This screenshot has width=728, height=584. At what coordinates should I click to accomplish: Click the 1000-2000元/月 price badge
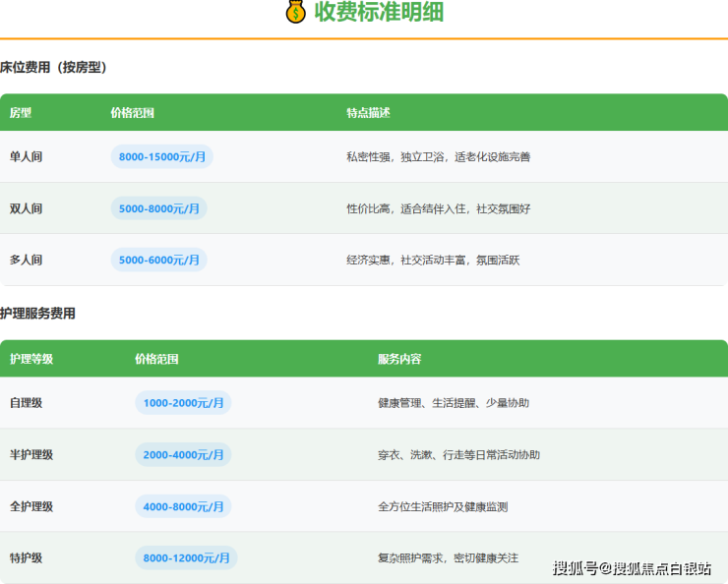click(x=183, y=403)
